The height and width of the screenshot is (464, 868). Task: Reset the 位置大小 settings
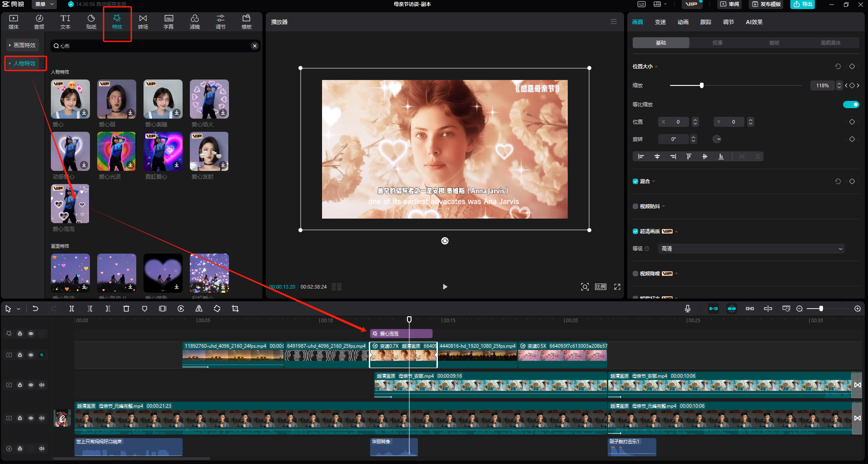(x=838, y=66)
